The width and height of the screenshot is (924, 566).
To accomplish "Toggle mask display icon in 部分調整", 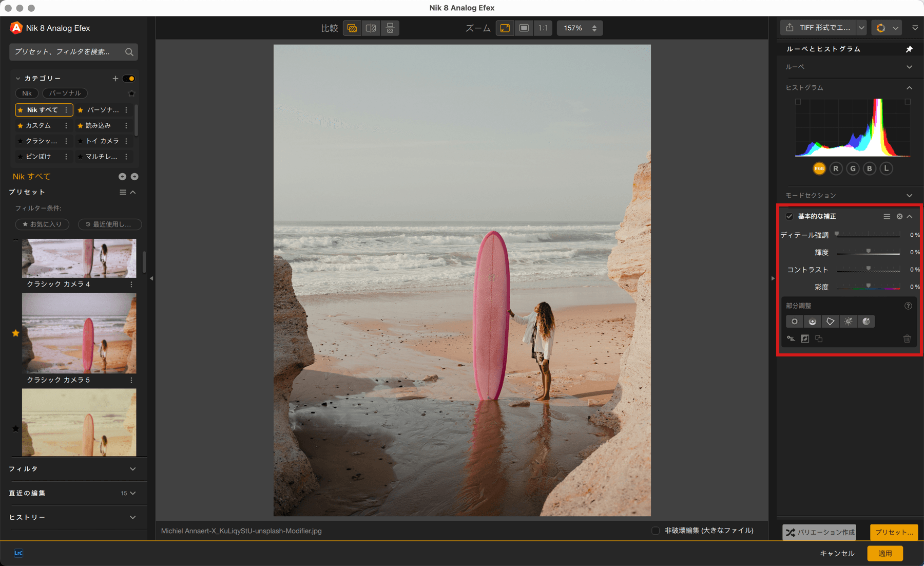I will [805, 339].
